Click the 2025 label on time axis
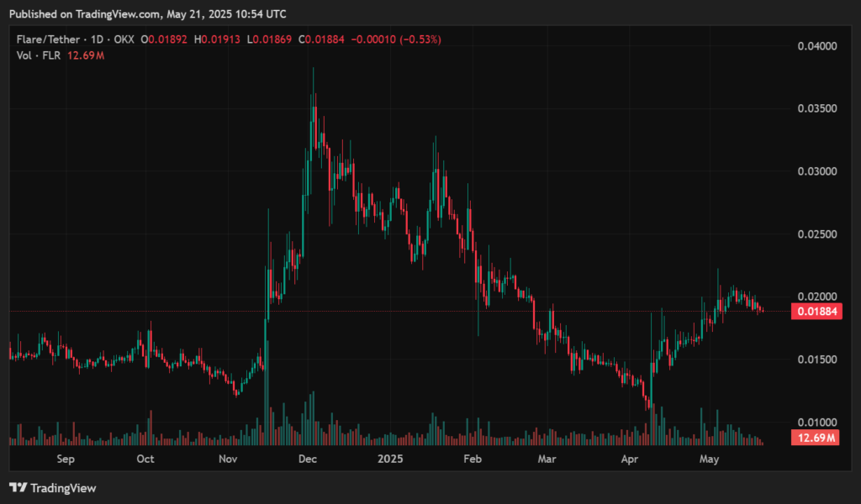 (x=390, y=459)
